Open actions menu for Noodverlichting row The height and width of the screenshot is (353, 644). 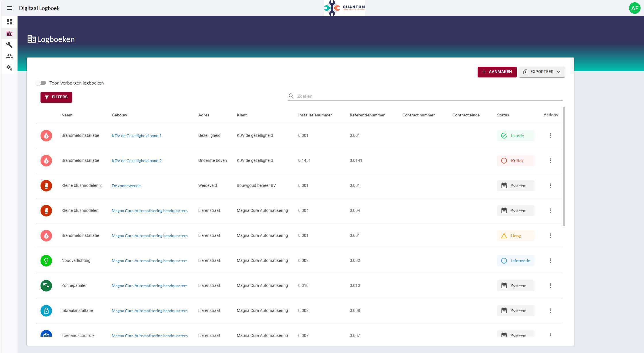point(550,261)
